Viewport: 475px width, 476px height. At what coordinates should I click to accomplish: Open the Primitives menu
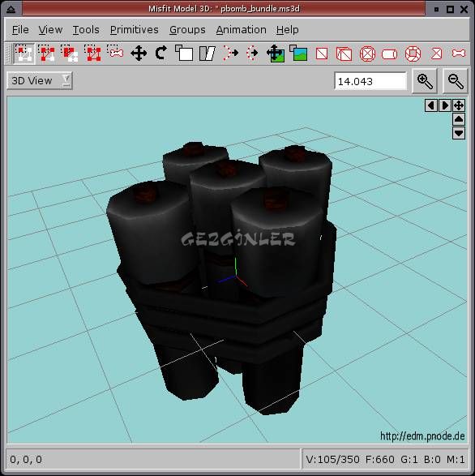[x=135, y=30]
